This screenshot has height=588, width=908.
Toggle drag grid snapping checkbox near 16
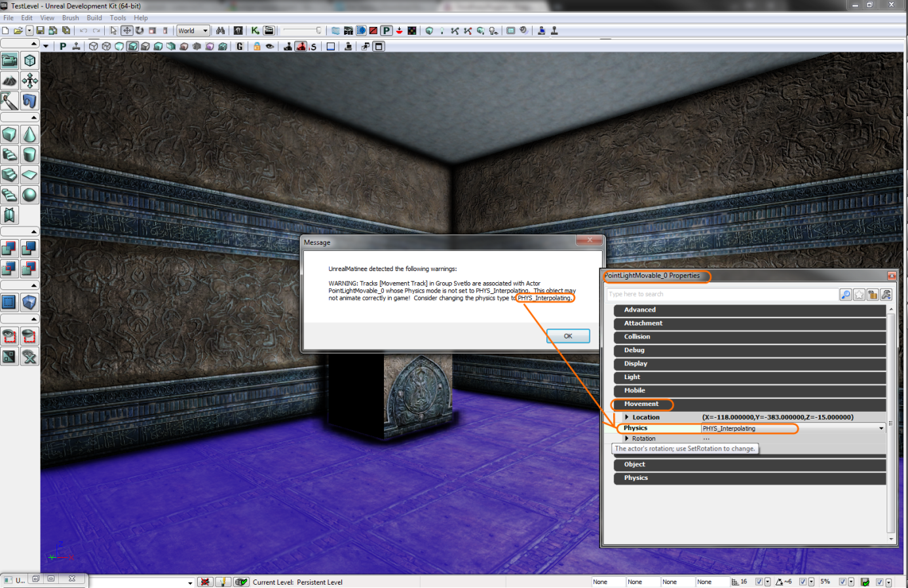click(759, 581)
